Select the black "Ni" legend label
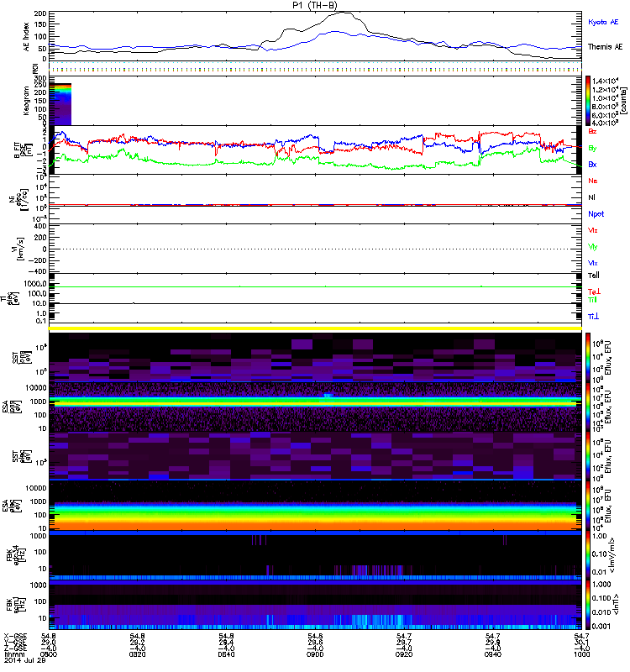 [x=591, y=197]
